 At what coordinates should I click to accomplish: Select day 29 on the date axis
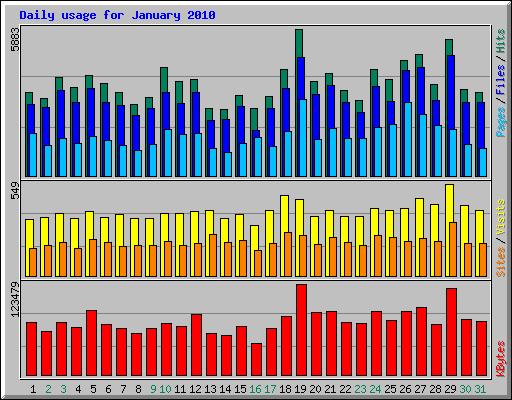(450, 389)
